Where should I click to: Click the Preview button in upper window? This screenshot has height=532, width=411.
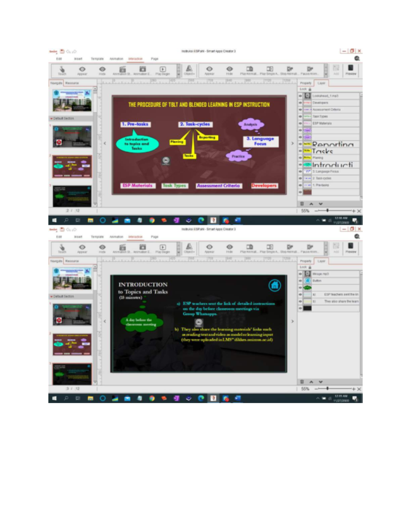pyautogui.click(x=351, y=70)
